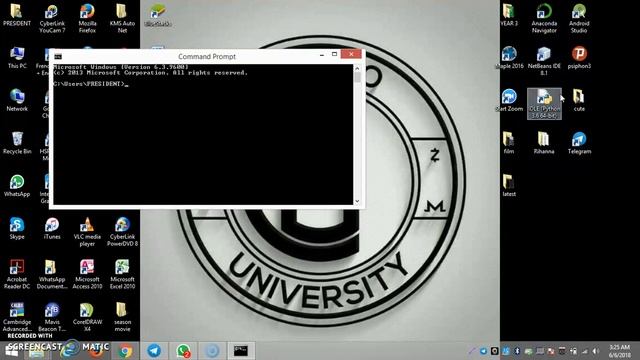Select CyberLink PowerDVD 8 shortcut

(122, 232)
